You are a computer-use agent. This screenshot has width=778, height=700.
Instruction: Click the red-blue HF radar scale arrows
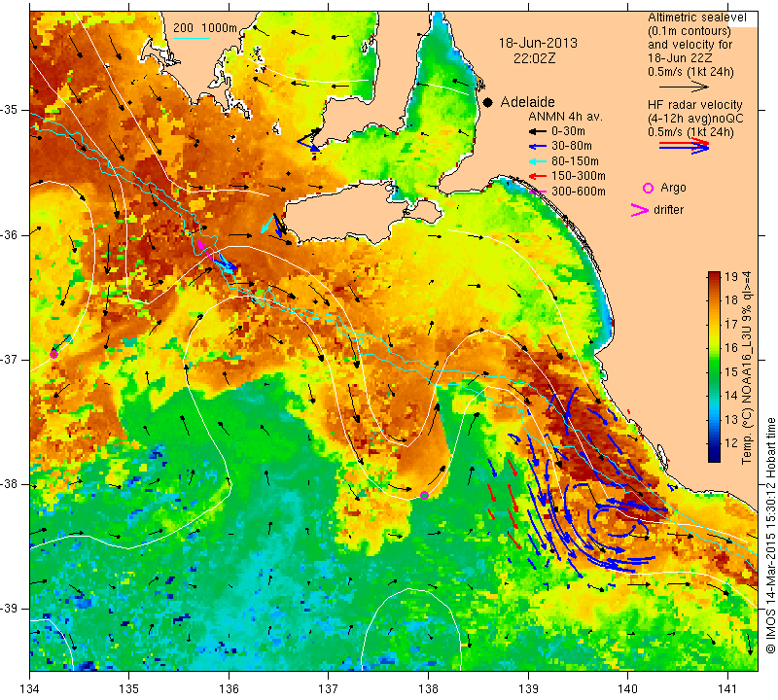coord(685,146)
